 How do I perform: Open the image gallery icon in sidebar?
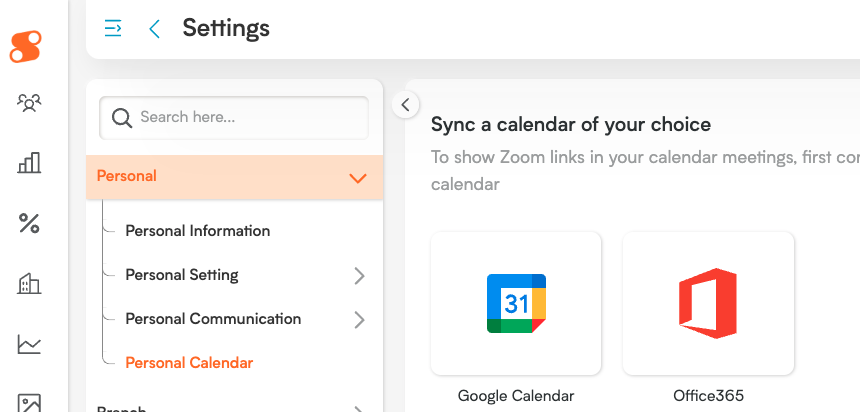(29, 402)
